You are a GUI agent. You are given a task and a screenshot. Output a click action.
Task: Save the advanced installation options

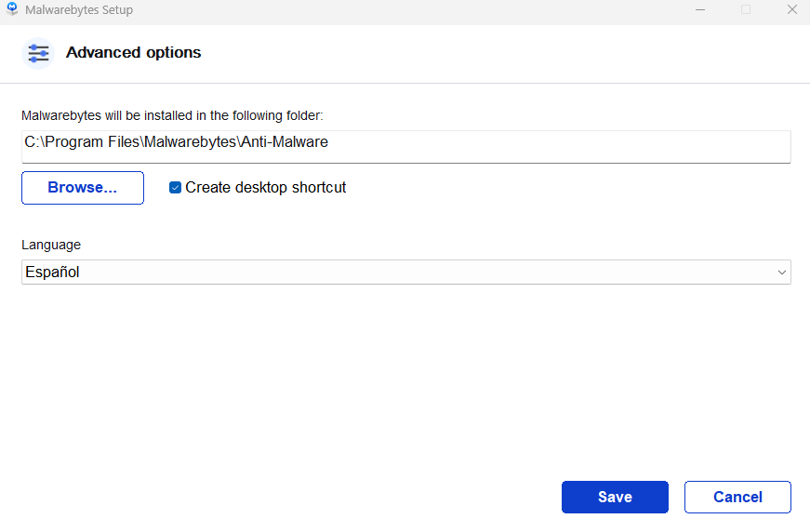(x=615, y=497)
